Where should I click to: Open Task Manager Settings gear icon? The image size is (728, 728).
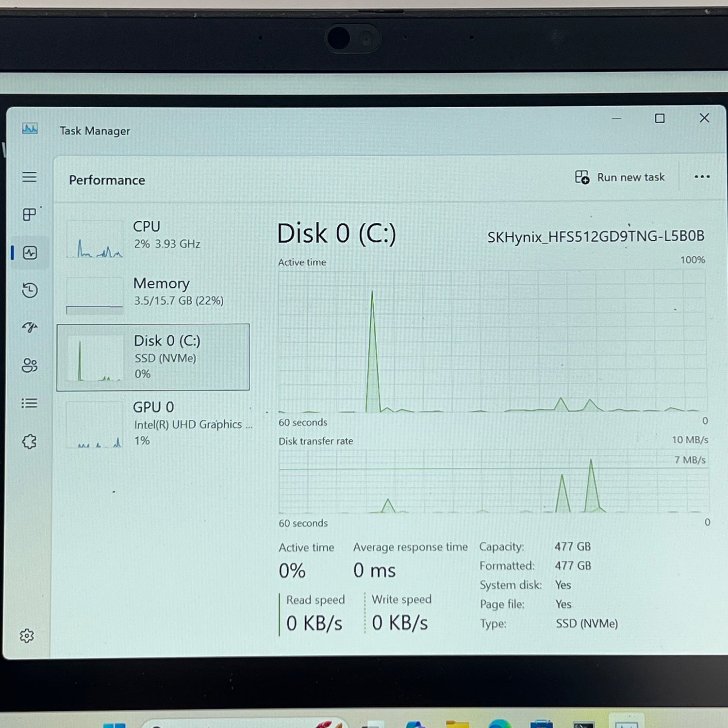point(27,636)
